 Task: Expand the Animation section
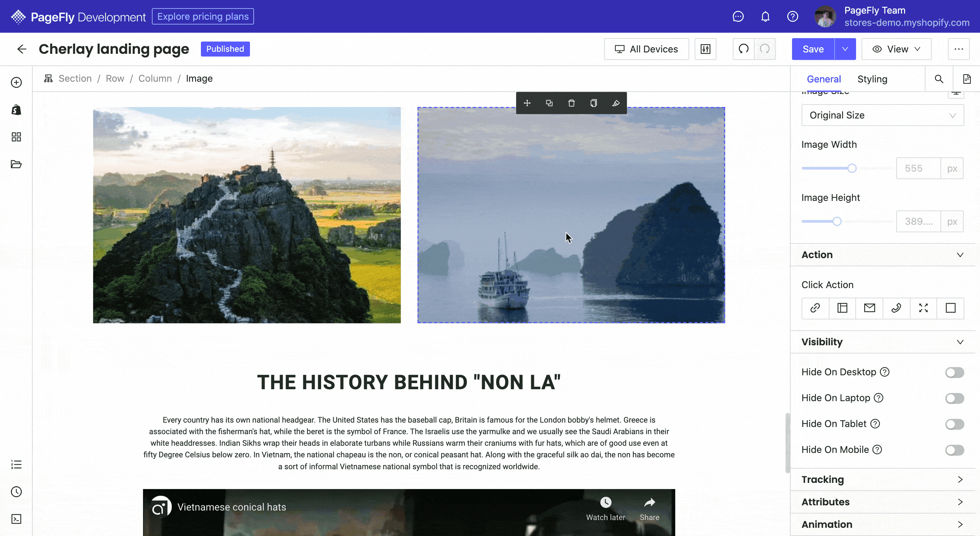pos(882,524)
